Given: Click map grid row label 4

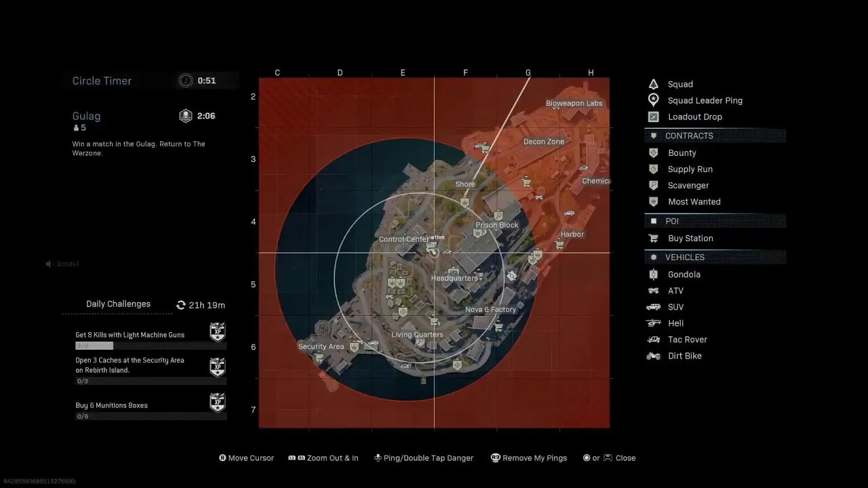Looking at the screenshot, I should point(253,222).
